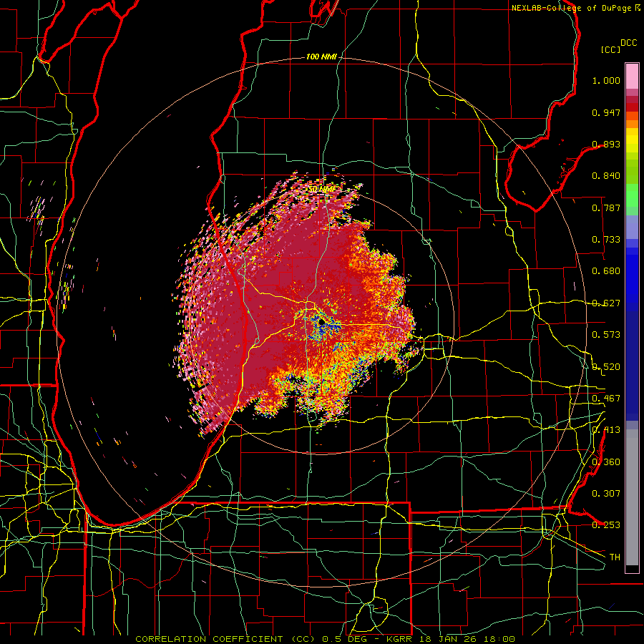Click the KGRR radar site at echo center

pos(321,322)
